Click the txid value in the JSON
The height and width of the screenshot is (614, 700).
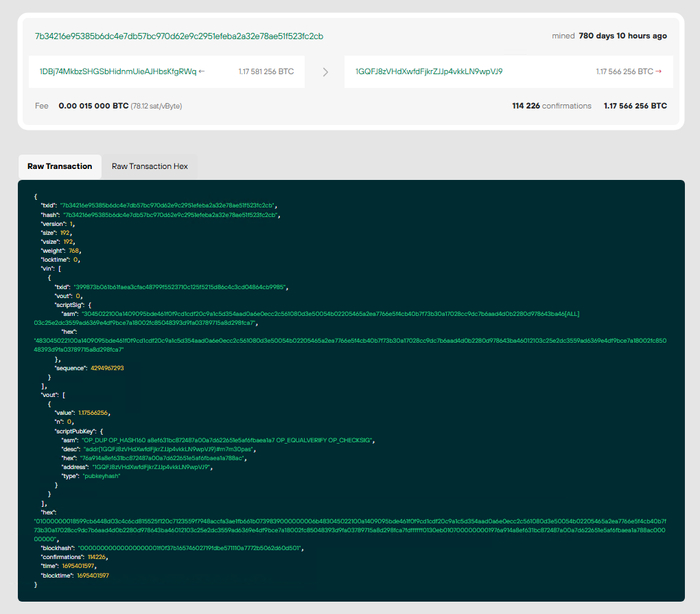click(167, 204)
